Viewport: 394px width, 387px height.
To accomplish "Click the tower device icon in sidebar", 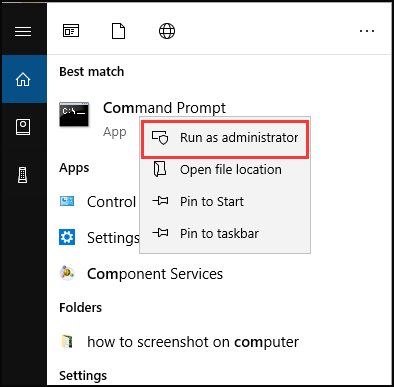I will [23, 175].
